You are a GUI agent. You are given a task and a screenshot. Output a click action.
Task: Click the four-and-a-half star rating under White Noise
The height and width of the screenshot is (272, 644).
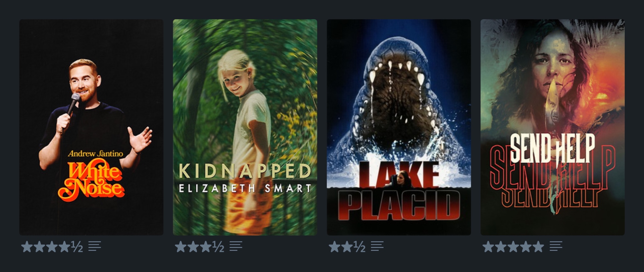(x=52, y=247)
